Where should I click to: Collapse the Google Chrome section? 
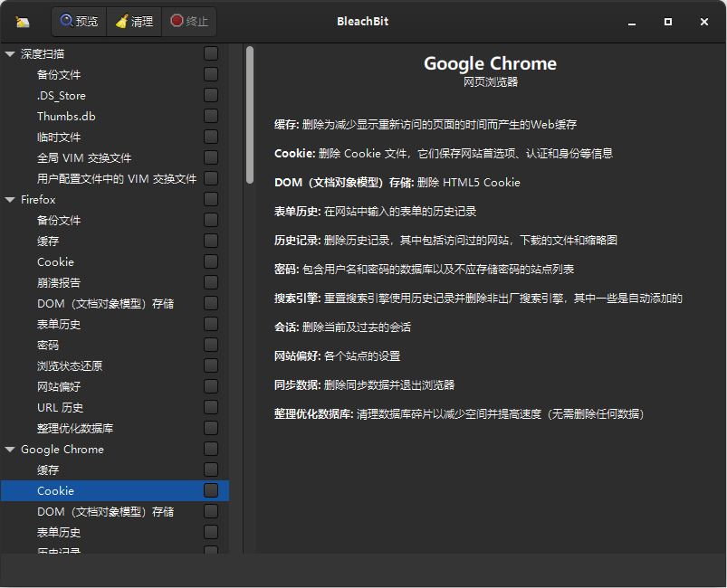[10, 449]
